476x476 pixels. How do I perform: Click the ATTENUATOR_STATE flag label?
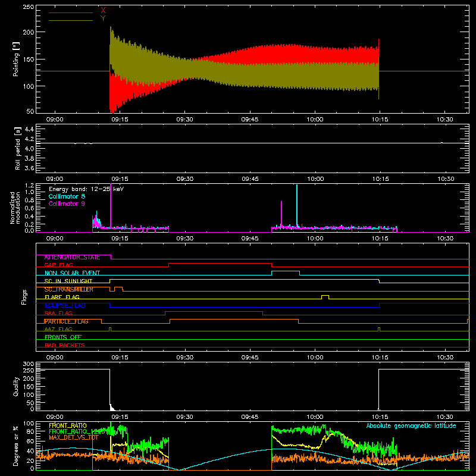pos(72,258)
